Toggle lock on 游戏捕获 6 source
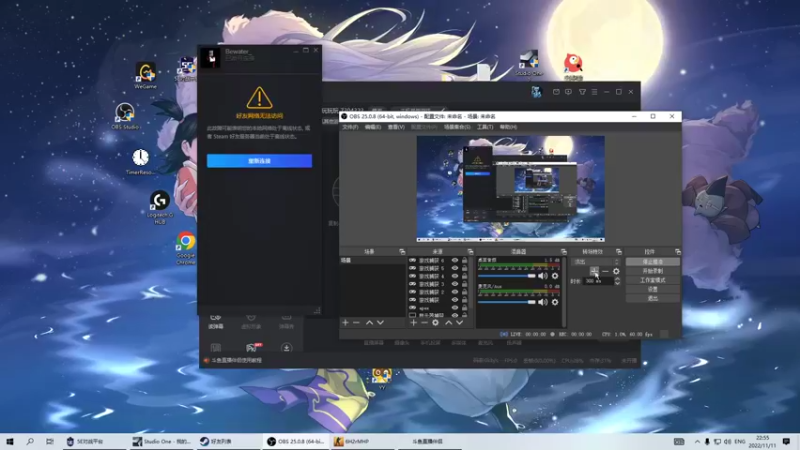This screenshot has height=450, width=800. pos(464,260)
